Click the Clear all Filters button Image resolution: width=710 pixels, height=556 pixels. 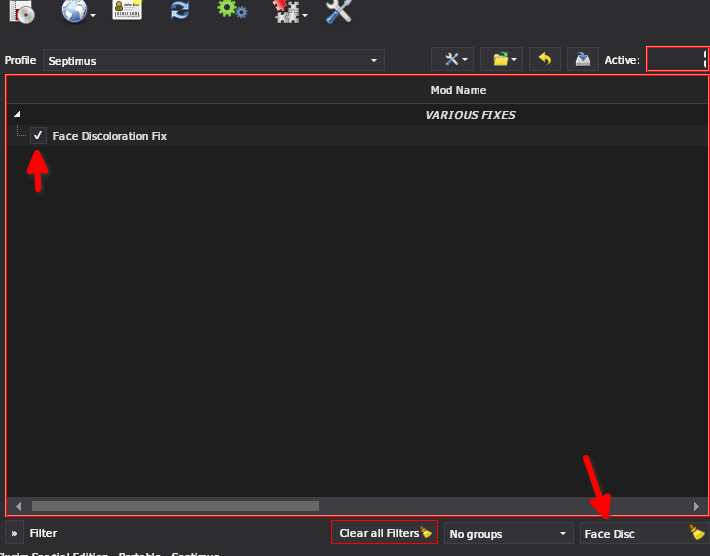pyautogui.click(x=384, y=532)
